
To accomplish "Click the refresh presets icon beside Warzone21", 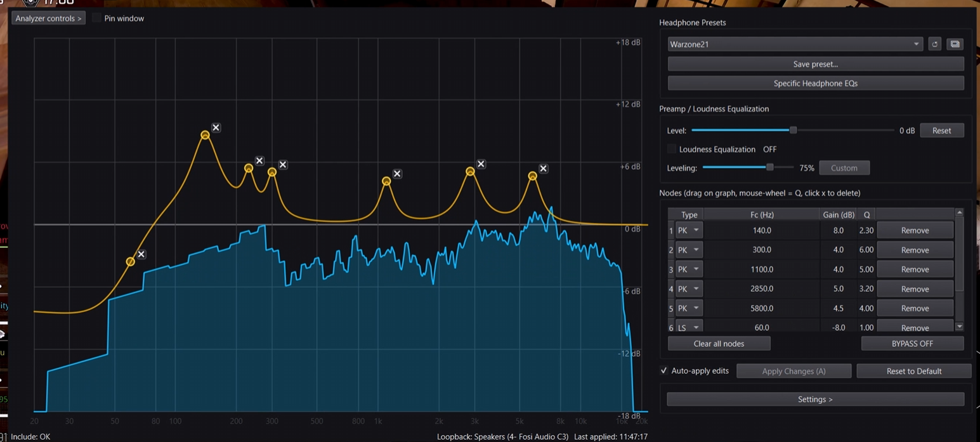I will tap(934, 44).
